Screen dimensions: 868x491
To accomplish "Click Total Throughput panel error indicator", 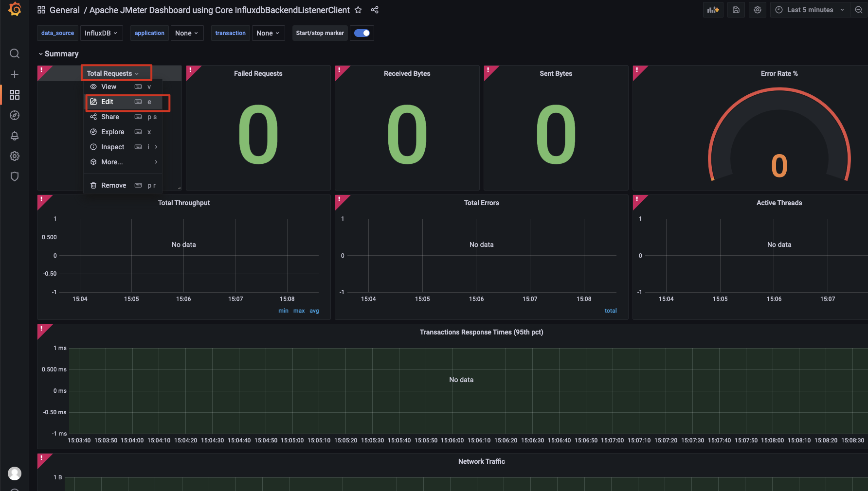I will [42, 199].
